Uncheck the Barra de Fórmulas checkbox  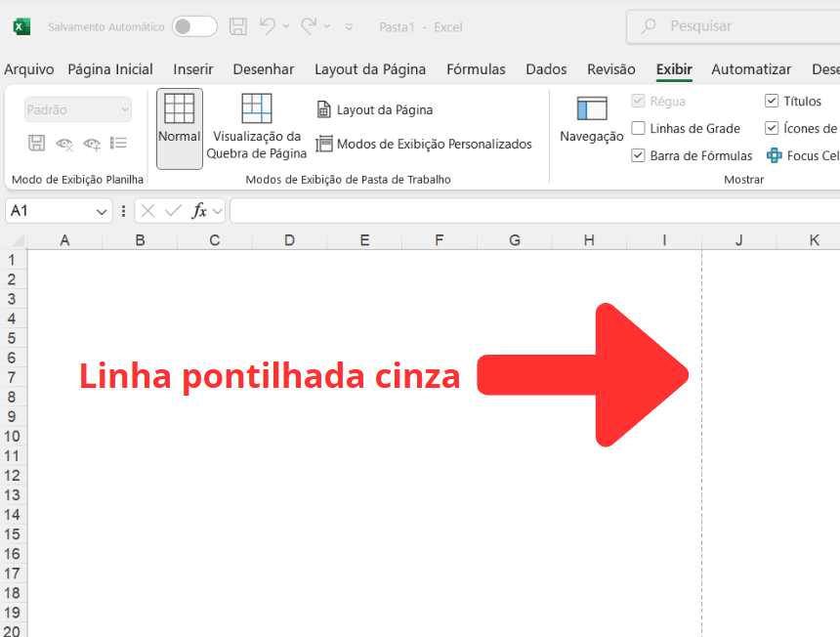coord(639,155)
